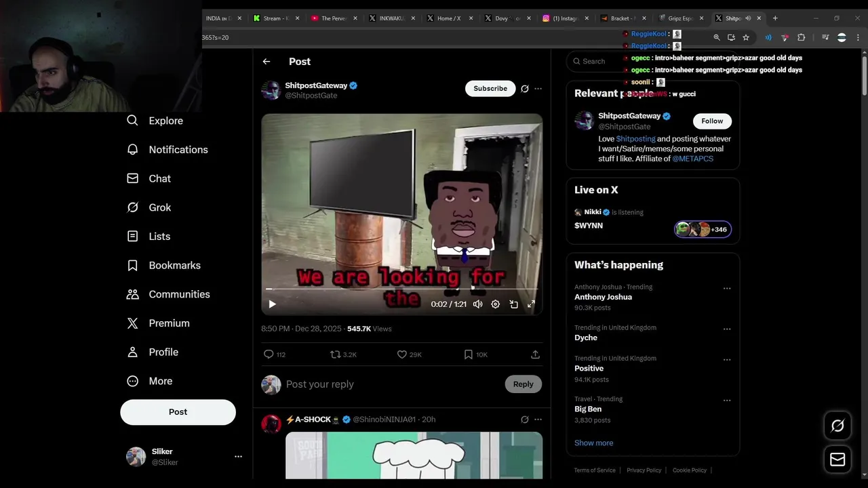Mute the video sound
This screenshot has height=488, width=868.
[x=477, y=304]
